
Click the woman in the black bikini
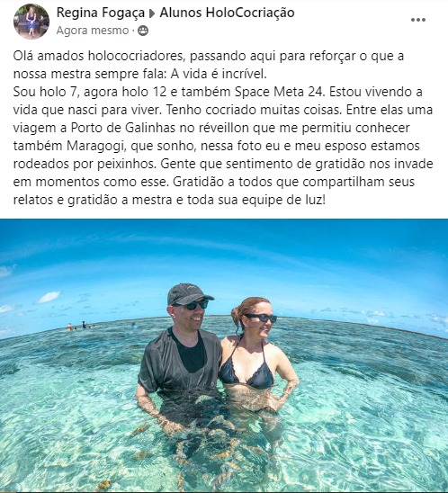tap(256, 355)
